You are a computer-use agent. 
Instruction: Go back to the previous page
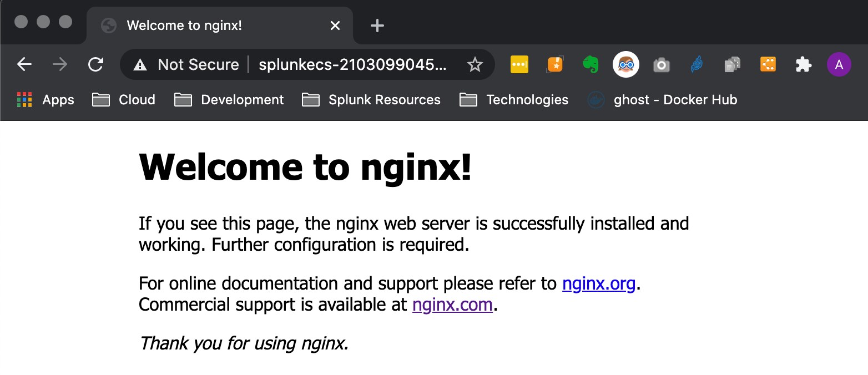[24, 65]
